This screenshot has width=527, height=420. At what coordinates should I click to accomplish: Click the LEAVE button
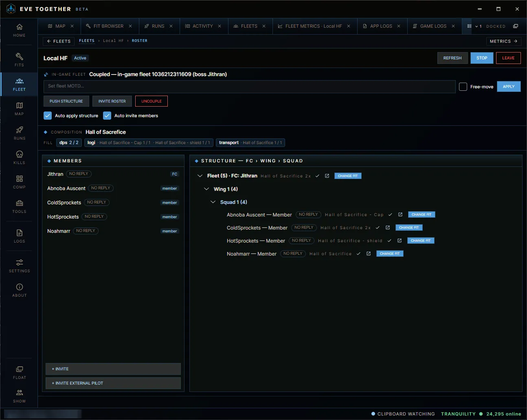[x=508, y=58]
